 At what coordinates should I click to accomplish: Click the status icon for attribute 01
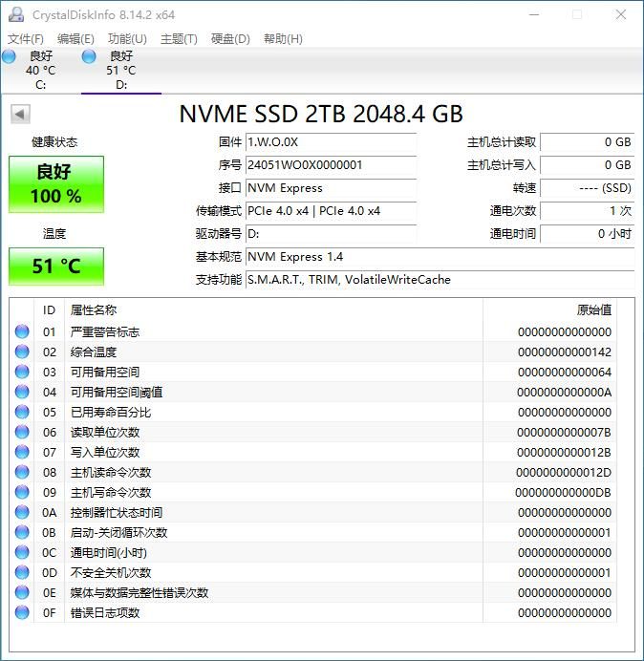pos(22,332)
